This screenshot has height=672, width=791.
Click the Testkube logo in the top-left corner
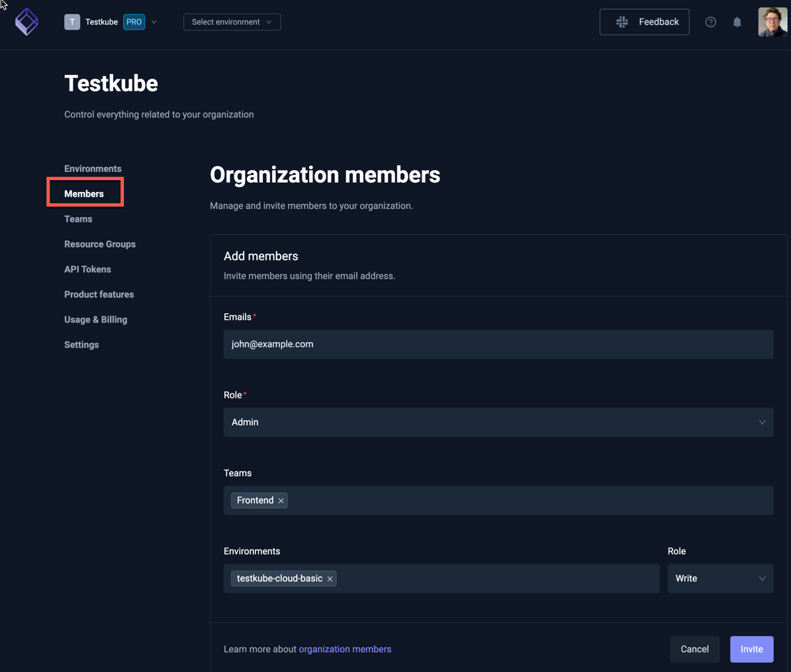[26, 21]
